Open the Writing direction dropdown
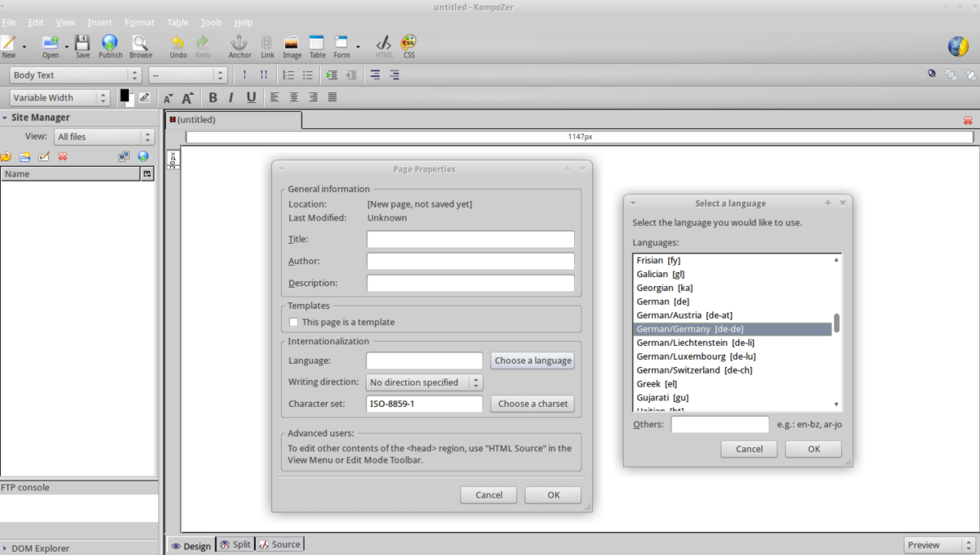The image size is (980, 555). coord(425,383)
